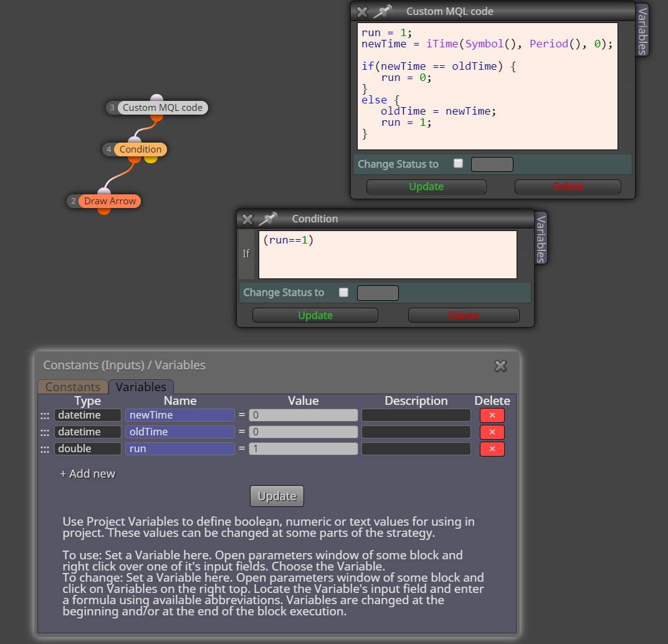Edit the oldTime name field
This screenshot has height=644, width=668.
point(180,432)
